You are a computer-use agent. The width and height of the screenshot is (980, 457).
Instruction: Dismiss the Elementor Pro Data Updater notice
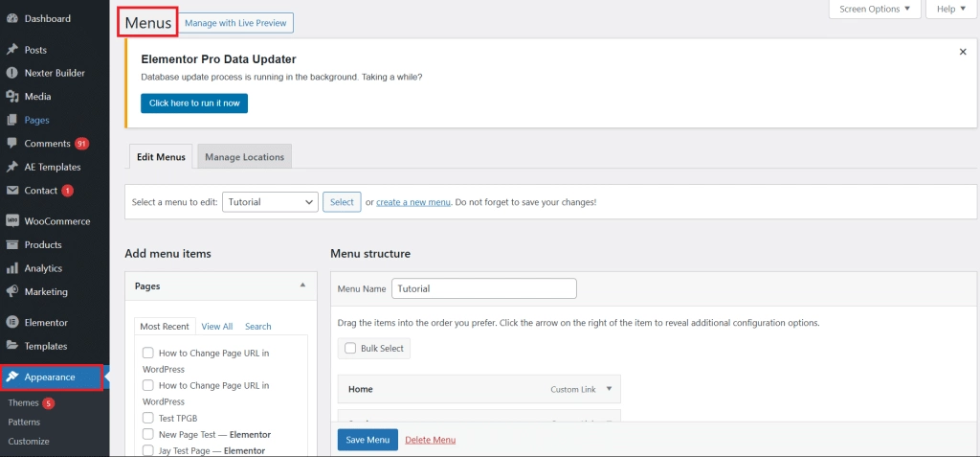(x=963, y=52)
